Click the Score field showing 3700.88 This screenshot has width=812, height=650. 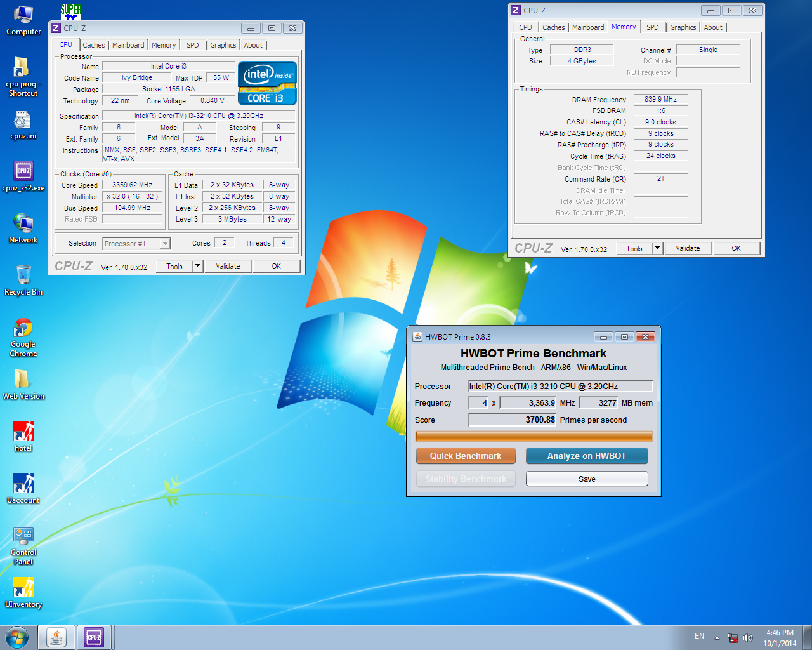tap(513, 420)
